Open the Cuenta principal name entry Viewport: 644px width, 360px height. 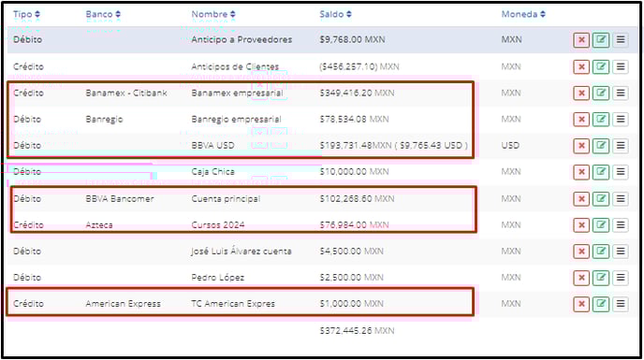(x=226, y=199)
